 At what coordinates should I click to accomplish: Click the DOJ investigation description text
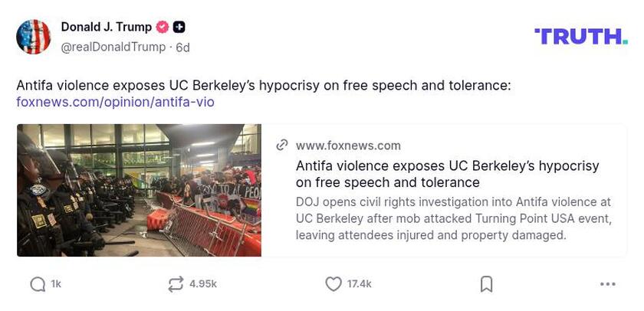453,218
